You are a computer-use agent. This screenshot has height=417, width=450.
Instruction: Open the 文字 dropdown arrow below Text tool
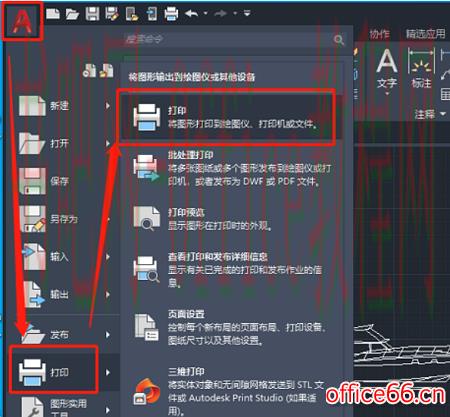point(387,94)
